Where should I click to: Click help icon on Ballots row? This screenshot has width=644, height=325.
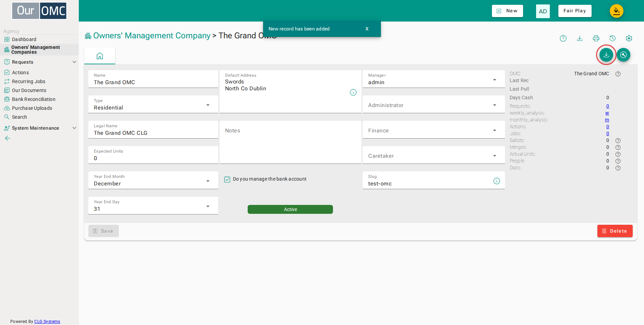(618, 141)
